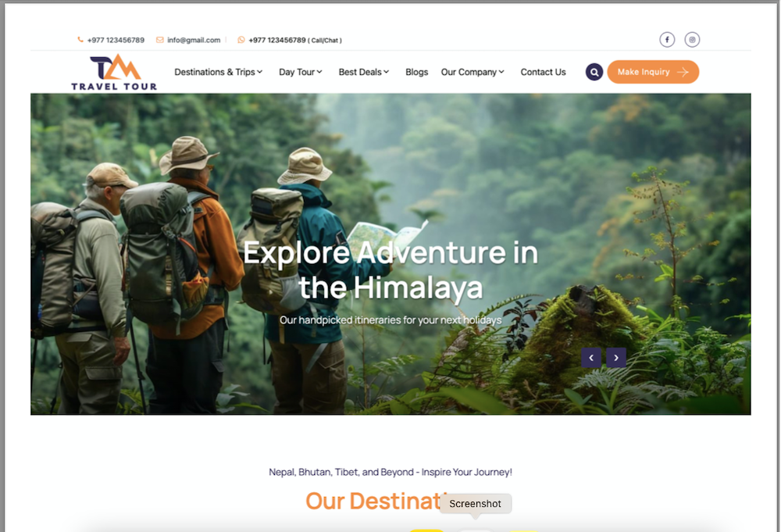Viewport: 781px width, 532px height.
Task: Click the Travel Tour logo
Action: click(x=115, y=72)
